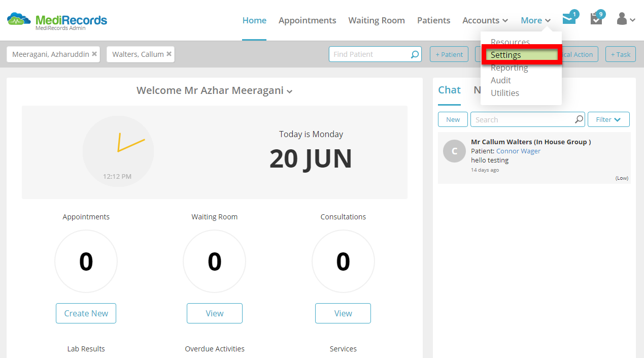Click the + Patient button
The height and width of the screenshot is (358, 644).
[x=449, y=54]
